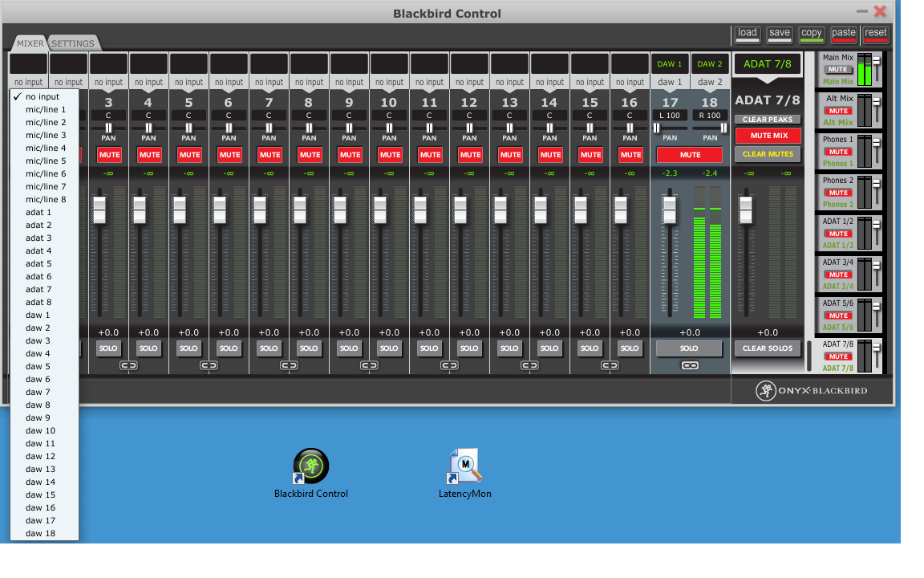
Task: Solo channel 9
Action: click(349, 348)
